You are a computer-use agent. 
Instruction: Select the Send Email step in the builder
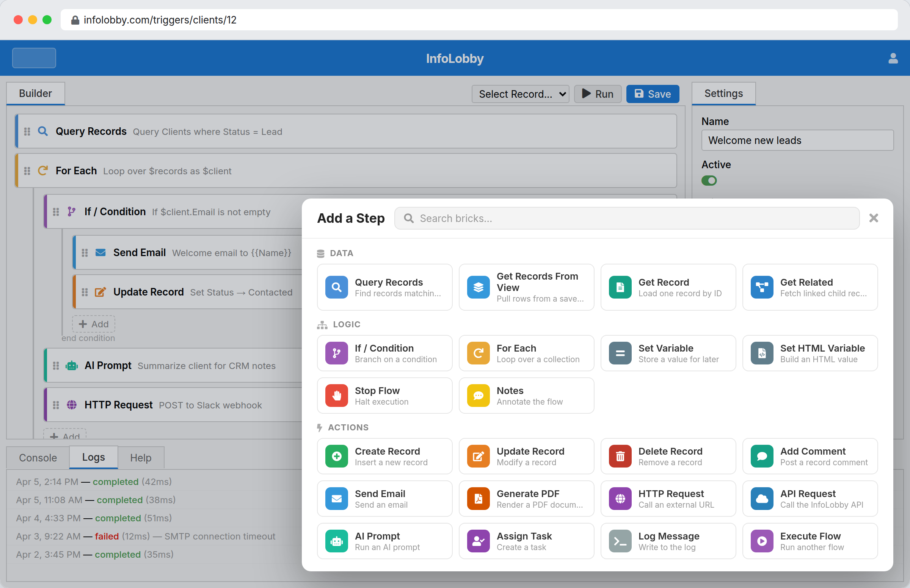coord(188,252)
